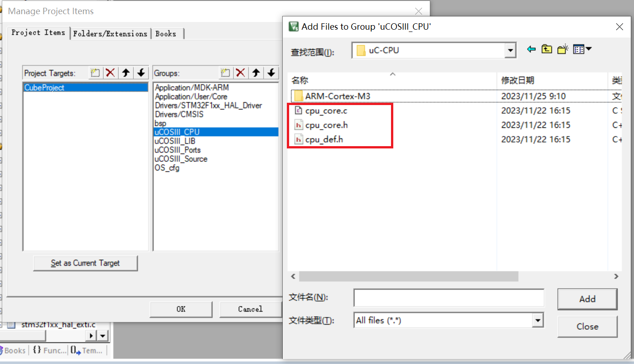Select CubeProject in Project Targets
Screen dimensions: 634x364
click(86, 87)
